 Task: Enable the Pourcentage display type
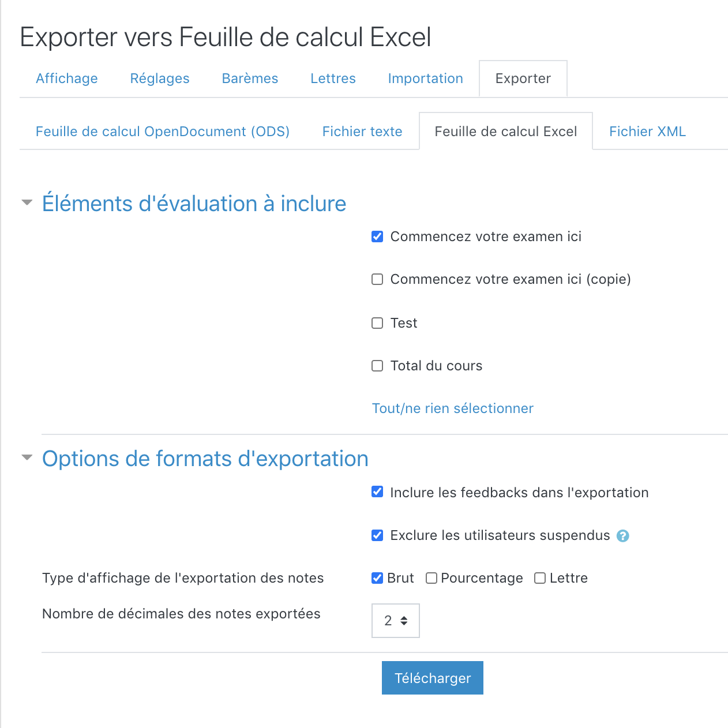tap(431, 578)
